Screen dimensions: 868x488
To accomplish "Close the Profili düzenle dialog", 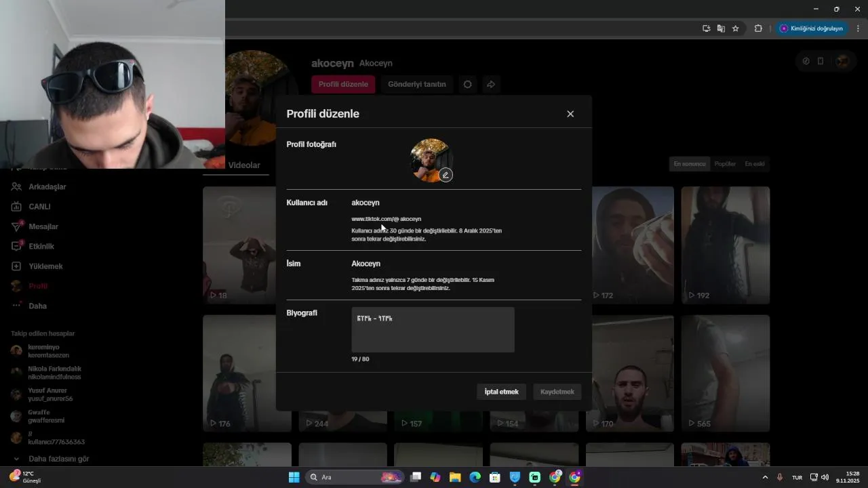I will click(x=570, y=114).
